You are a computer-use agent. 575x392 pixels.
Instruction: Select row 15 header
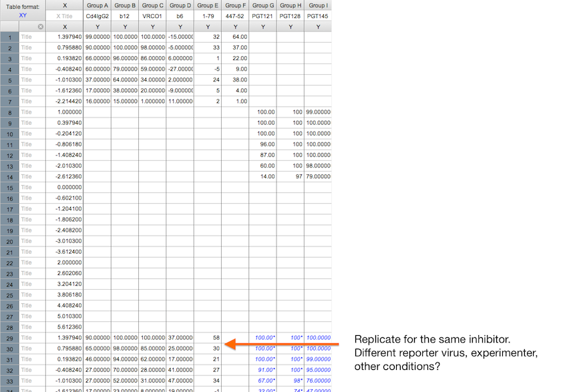(x=9, y=188)
